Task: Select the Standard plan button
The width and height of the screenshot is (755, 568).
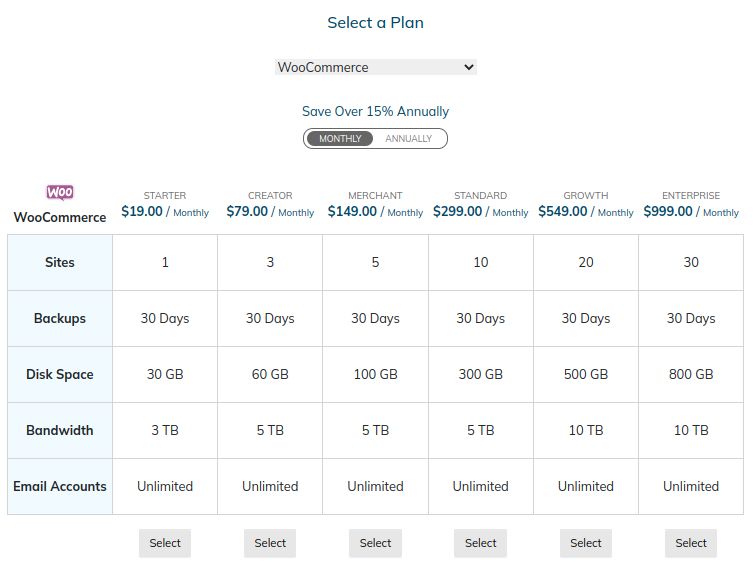Action: tap(480, 543)
